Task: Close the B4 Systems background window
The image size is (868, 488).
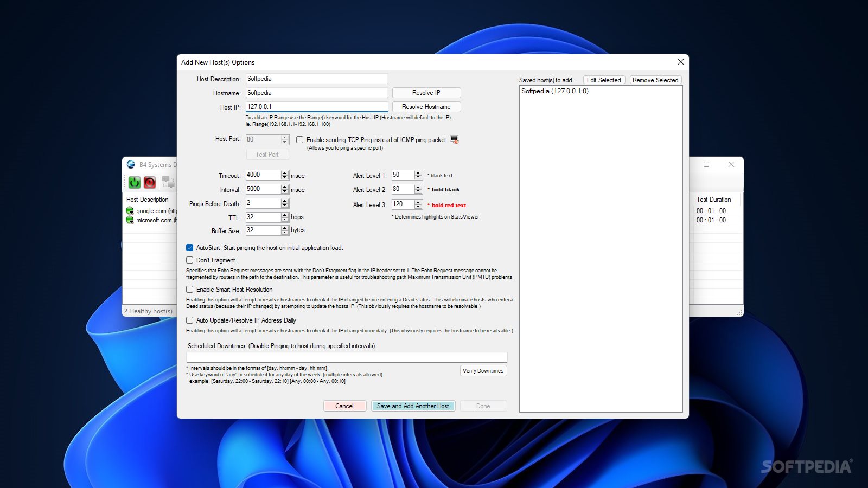Action: pyautogui.click(x=731, y=164)
